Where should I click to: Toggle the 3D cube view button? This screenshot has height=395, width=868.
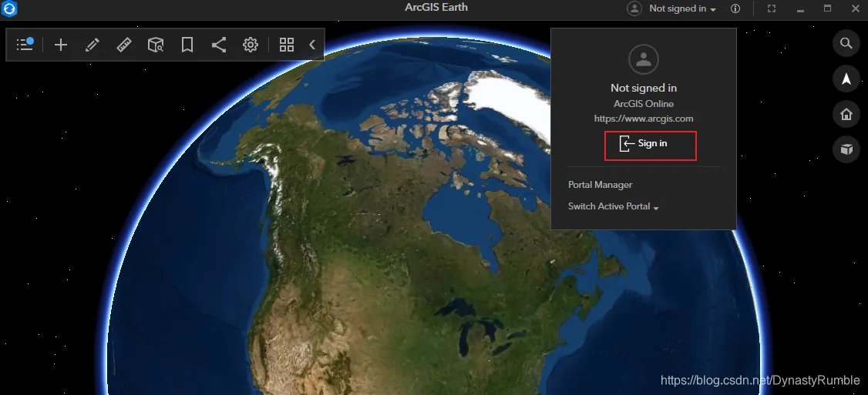click(x=846, y=149)
